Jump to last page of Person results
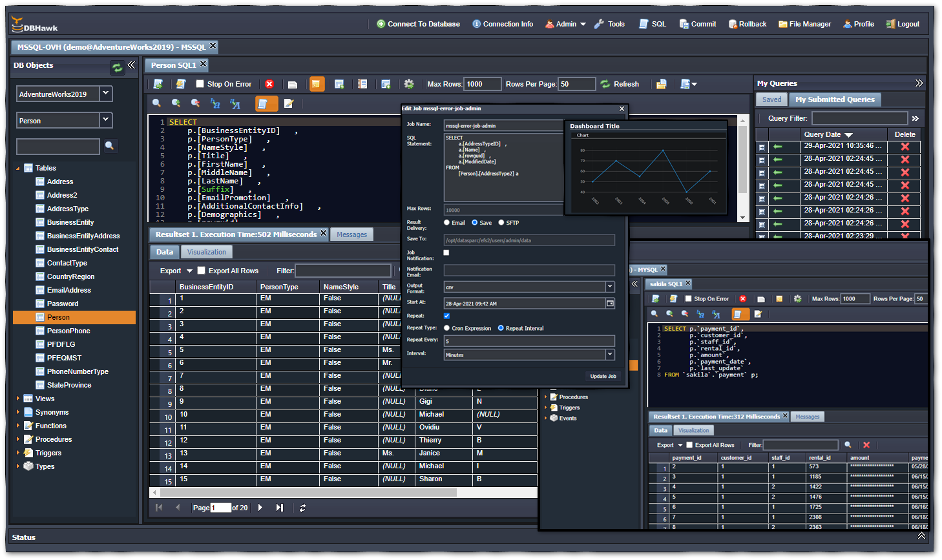The width and height of the screenshot is (942, 560). click(280, 508)
